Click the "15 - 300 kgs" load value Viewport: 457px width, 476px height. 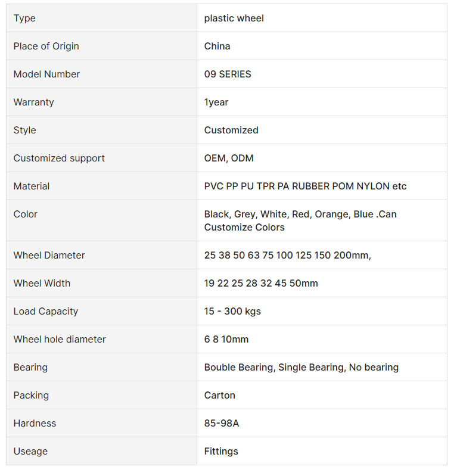point(232,312)
